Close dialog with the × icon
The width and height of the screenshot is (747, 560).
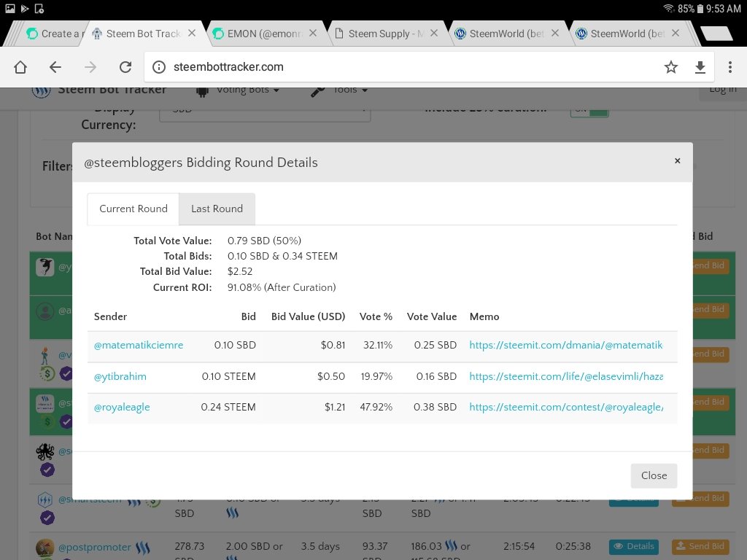tap(677, 161)
